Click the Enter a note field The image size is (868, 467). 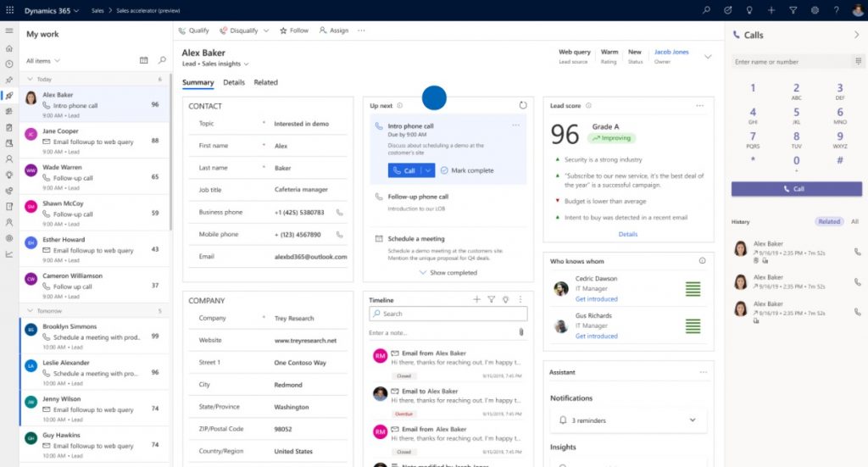click(442, 332)
